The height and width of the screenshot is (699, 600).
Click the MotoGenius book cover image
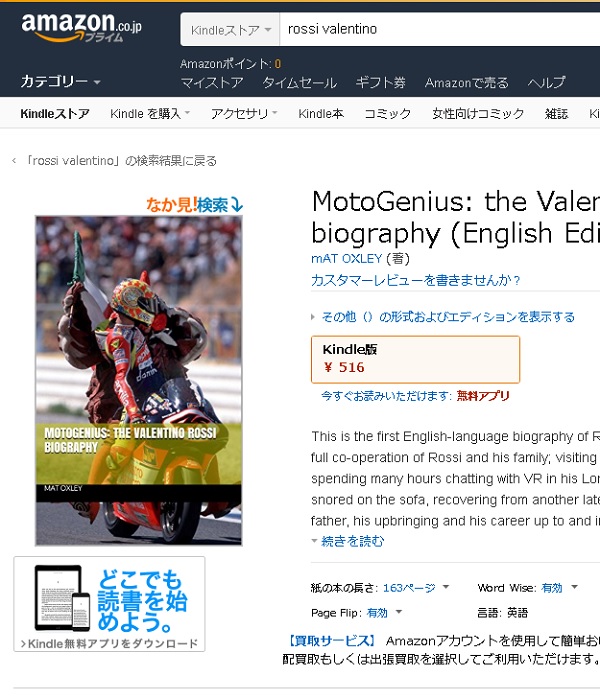point(139,380)
